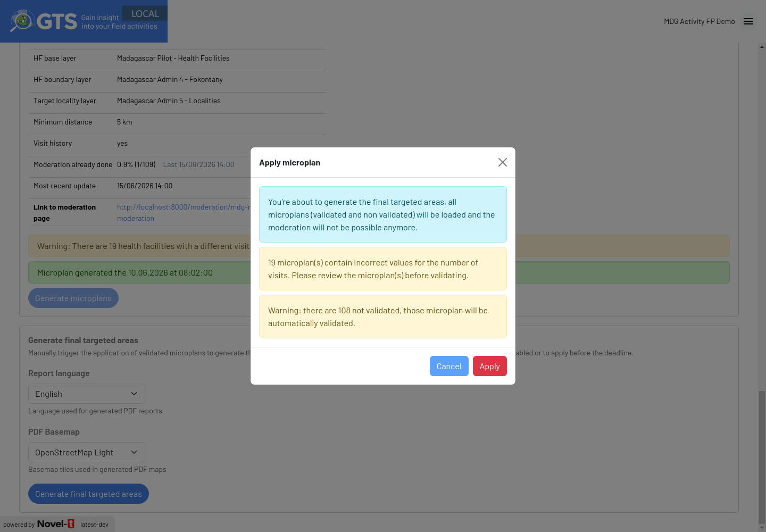
Task: Click the 5 km minimum distance value
Action: tap(124, 122)
